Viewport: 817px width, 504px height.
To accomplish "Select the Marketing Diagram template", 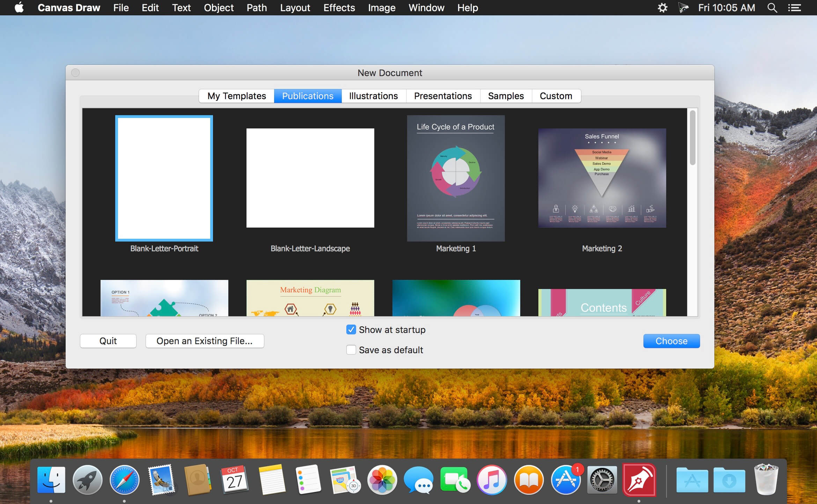I will tap(310, 298).
